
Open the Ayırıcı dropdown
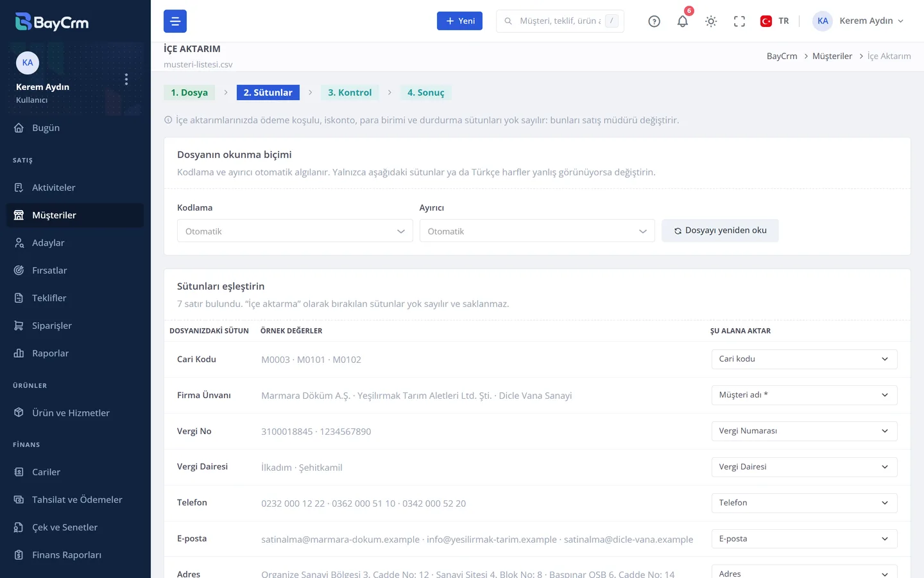(537, 231)
